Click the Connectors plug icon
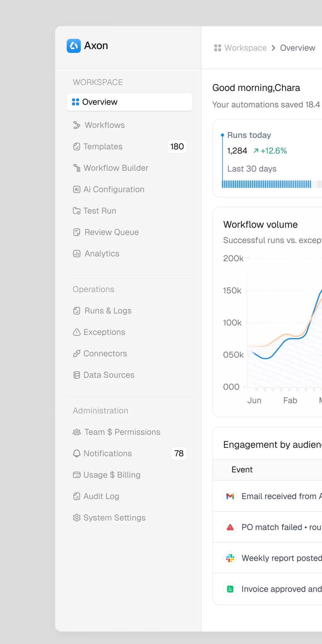The height and width of the screenshot is (644, 322). coord(76,353)
